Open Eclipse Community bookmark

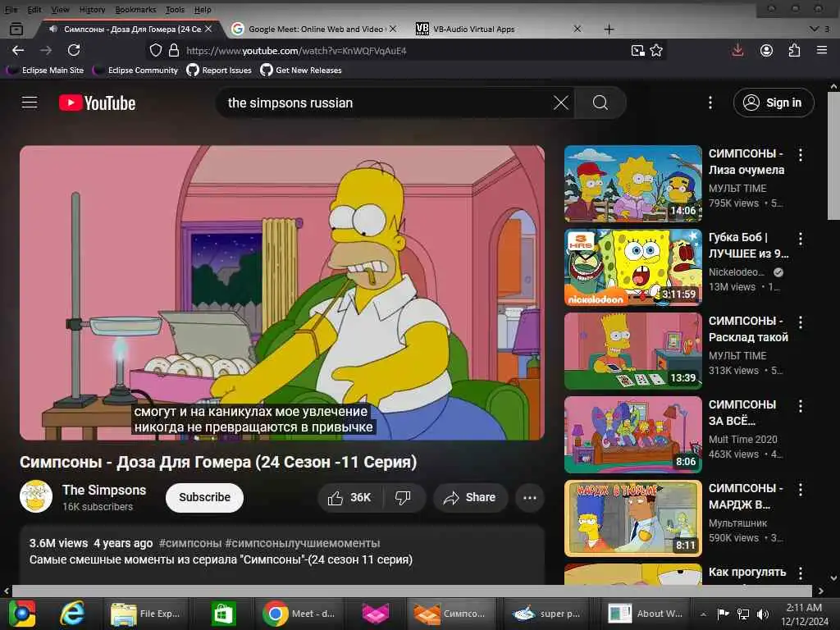tap(135, 71)
